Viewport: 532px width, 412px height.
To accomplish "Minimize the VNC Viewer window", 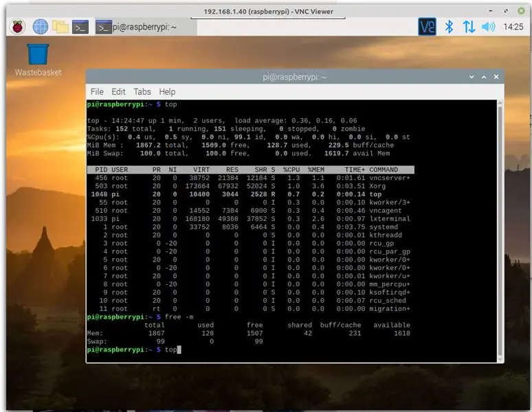I will tap(491, 11).
